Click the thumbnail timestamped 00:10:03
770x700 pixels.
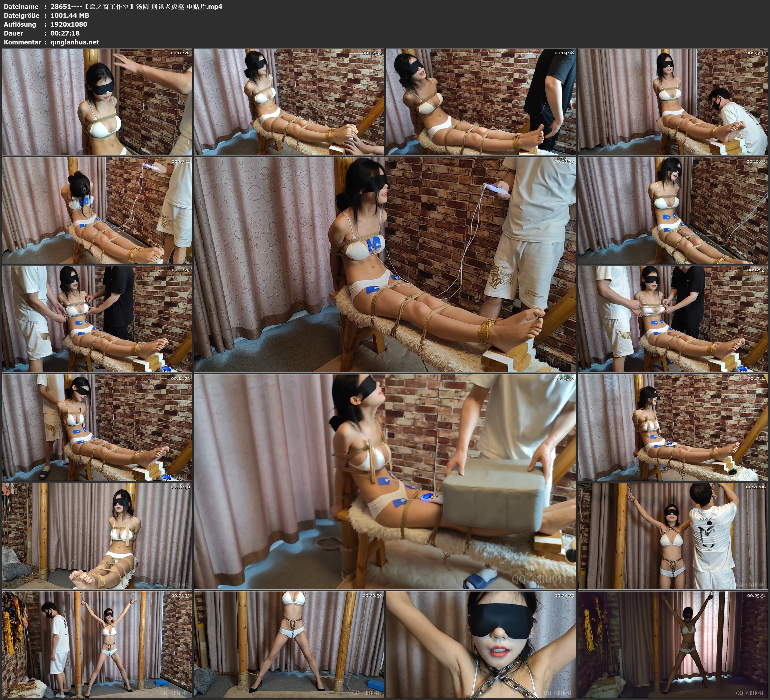pyautogui.click(x=673, y=210)
